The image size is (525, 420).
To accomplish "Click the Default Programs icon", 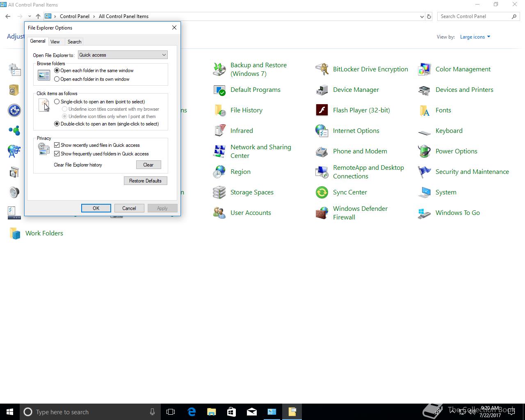I will point(219,90).
